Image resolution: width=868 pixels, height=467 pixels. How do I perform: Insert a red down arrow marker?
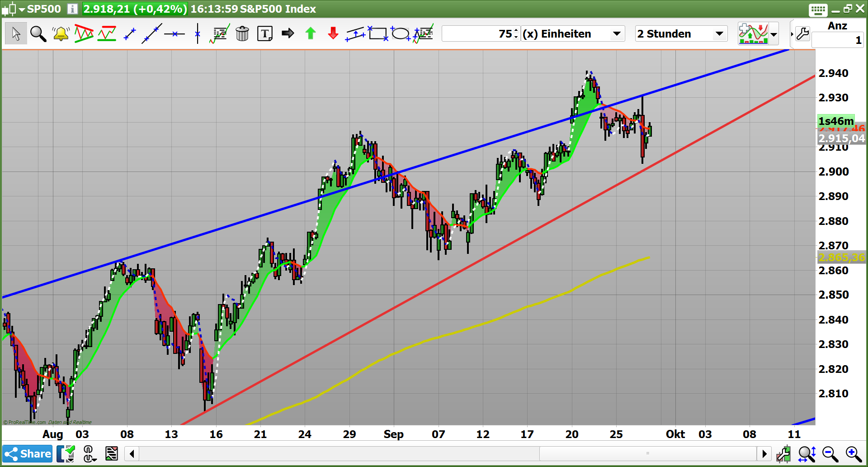tap(333, 33)
